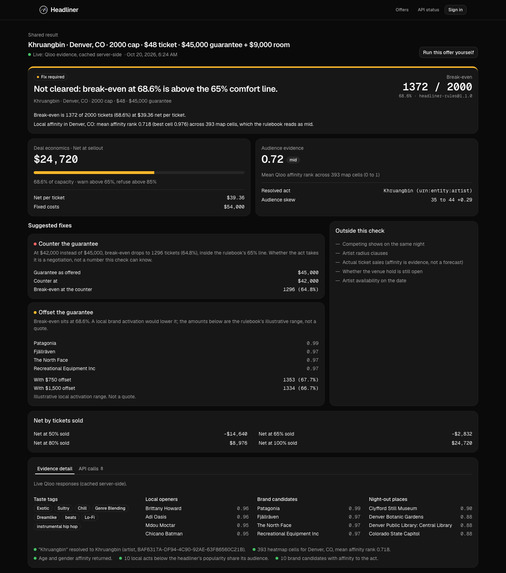Click Net at 65% sold row
The width and height of the screenshot is (506, 573).
pos(365,434)
